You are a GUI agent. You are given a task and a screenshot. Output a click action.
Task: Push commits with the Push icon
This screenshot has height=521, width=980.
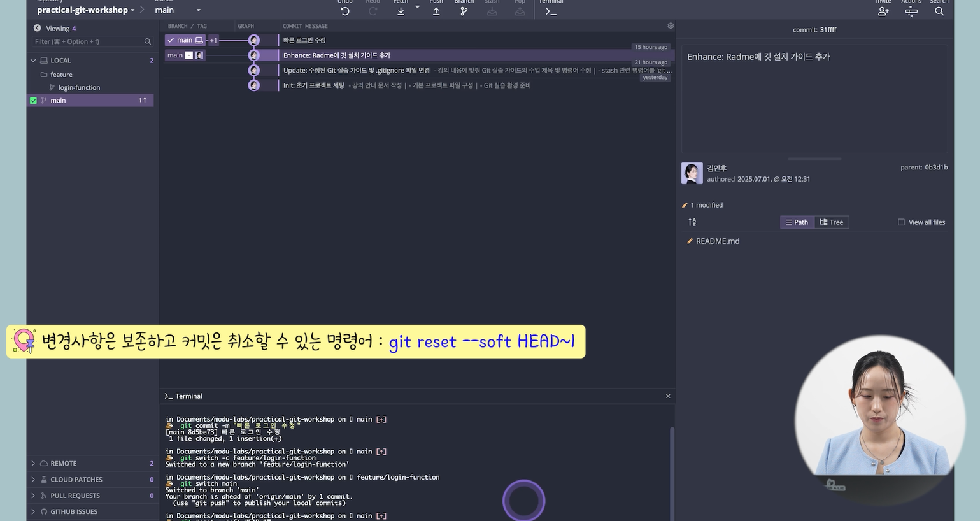[x=436, y=11]
